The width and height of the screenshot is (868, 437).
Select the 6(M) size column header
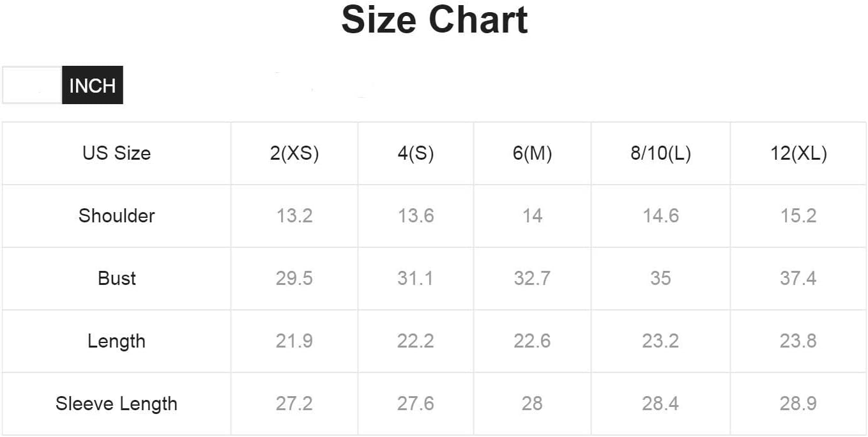(x=532, y=153)
